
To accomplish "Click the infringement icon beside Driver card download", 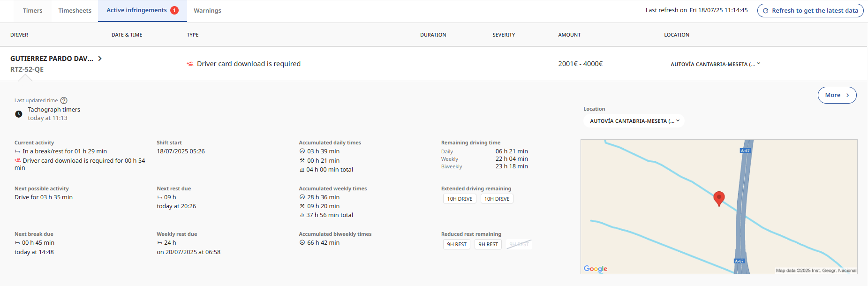I will point(190,64).
